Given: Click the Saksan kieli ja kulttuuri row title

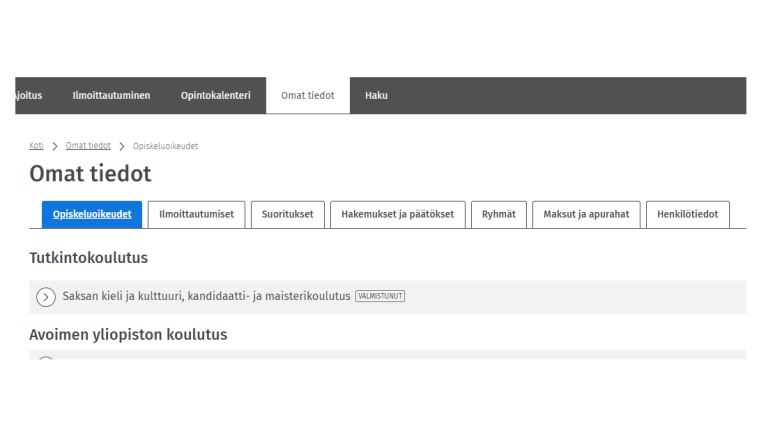Looking at the screenshot, I should click(206, 296).
